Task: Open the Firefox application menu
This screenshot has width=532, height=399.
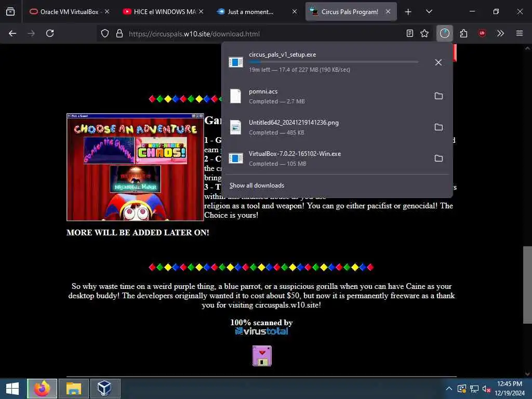Action: (x=520, y=33)
